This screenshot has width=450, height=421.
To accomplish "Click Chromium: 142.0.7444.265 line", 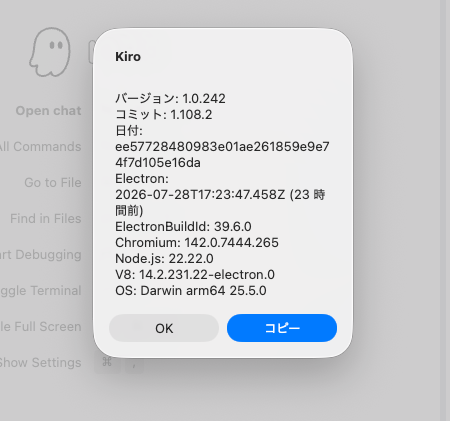I will (x=197, y=243).
